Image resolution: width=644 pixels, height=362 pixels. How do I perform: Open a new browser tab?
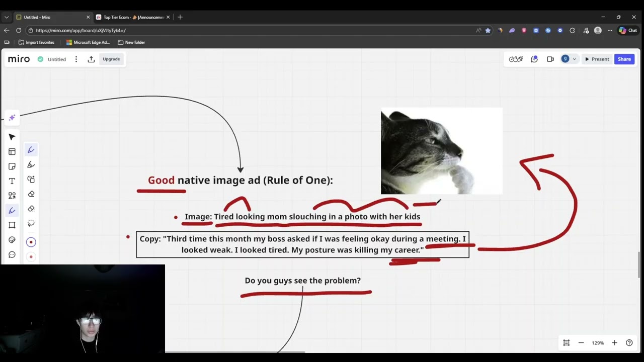click(180, 17)
